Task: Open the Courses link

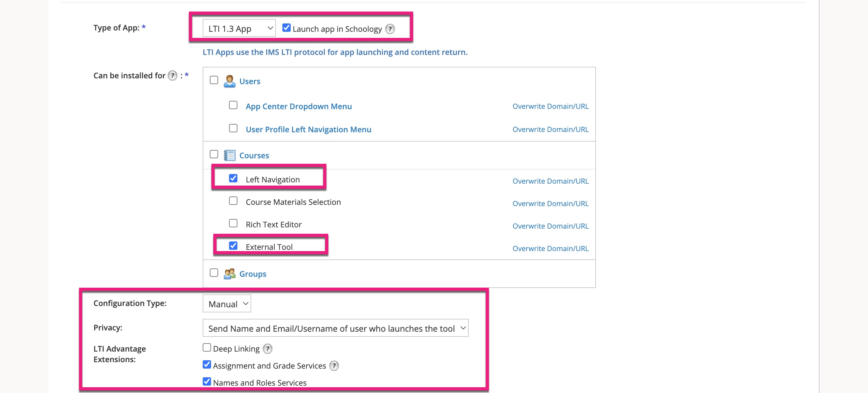Action: pos(254,156)
